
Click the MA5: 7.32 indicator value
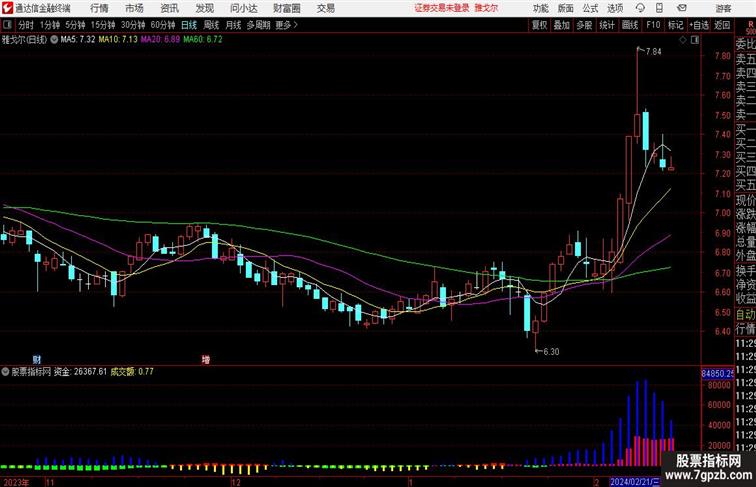(78, 40)
